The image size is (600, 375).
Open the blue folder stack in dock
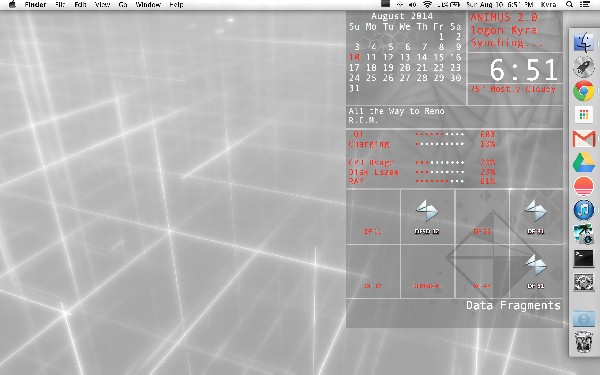click(x=584, y=318)
